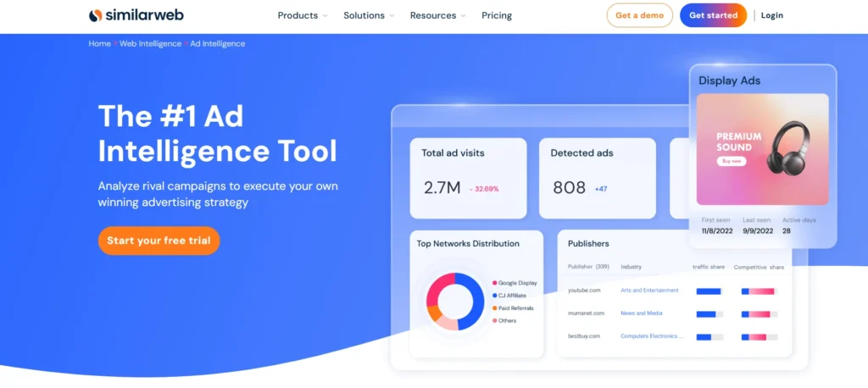Image resolution: width=868 pixels, height=388 pixels.
Task: Click the Competitive share column header
Action: [759, 267]
